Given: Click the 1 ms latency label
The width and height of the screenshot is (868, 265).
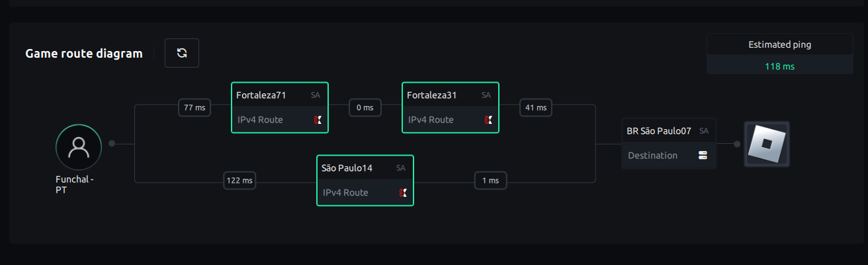Looking at the screenshot, I should 490,180.
